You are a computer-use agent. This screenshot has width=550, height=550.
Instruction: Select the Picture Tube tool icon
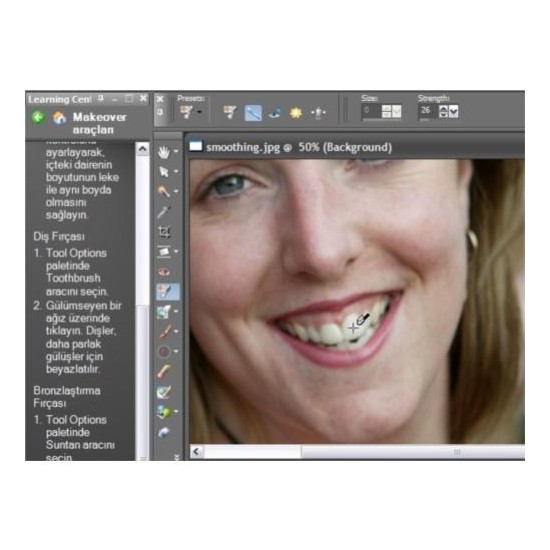[164, 392]
